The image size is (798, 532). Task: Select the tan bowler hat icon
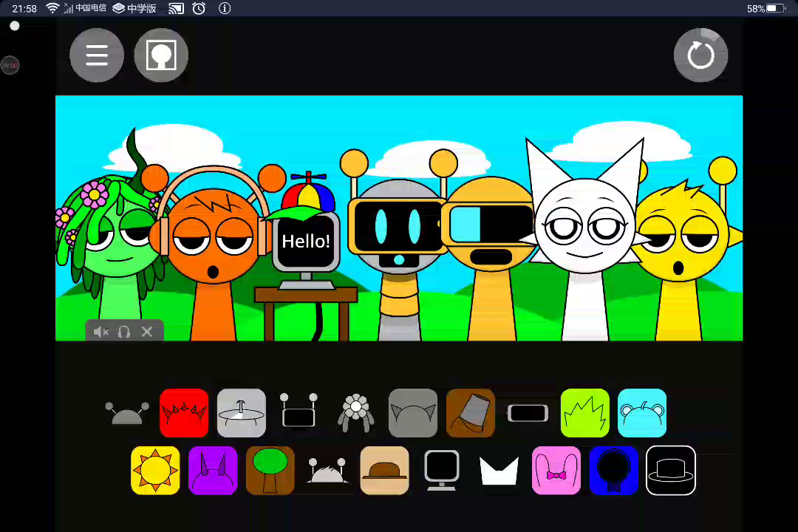[x=385, y=471]
